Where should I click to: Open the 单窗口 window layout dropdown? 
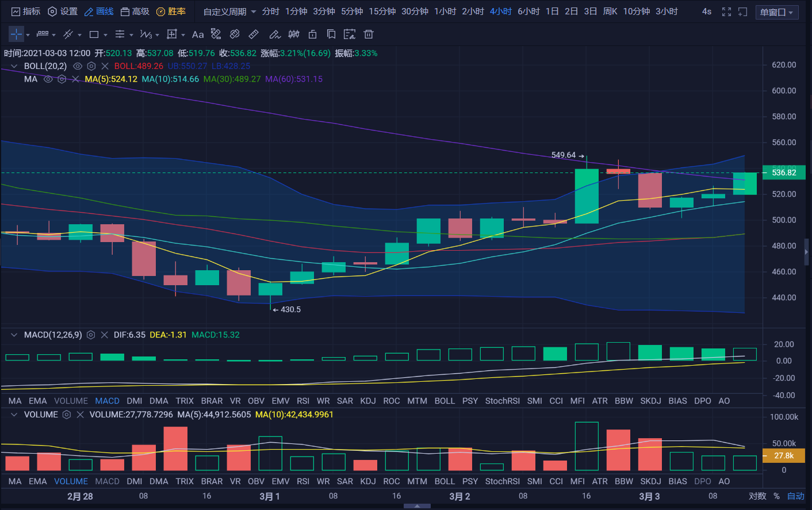(776, 12)
